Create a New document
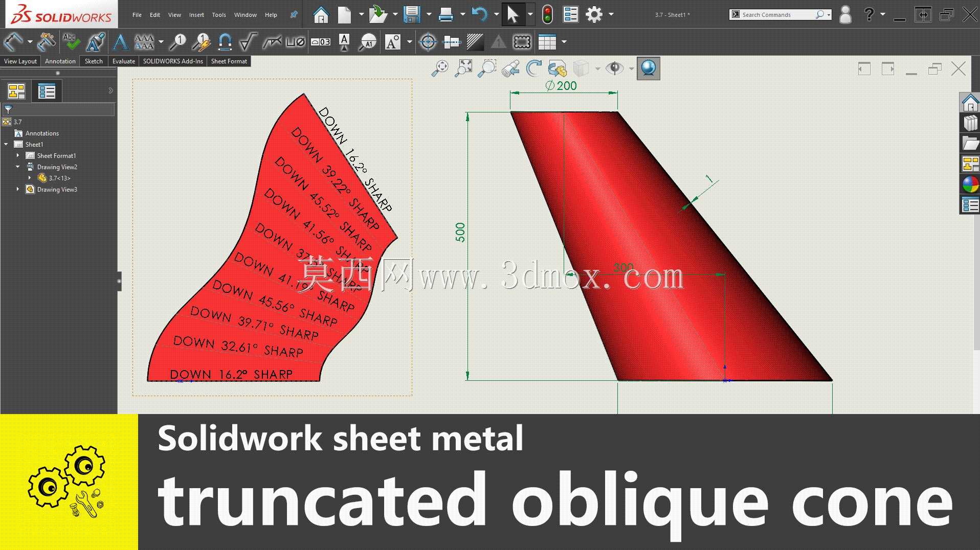 (x=344, y=14)
